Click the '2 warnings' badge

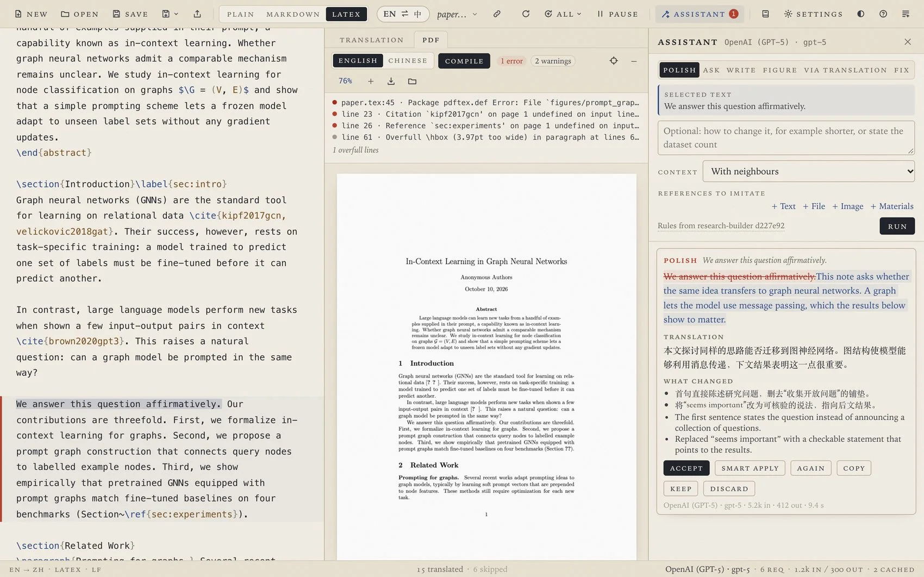click(x=553, y=61)
